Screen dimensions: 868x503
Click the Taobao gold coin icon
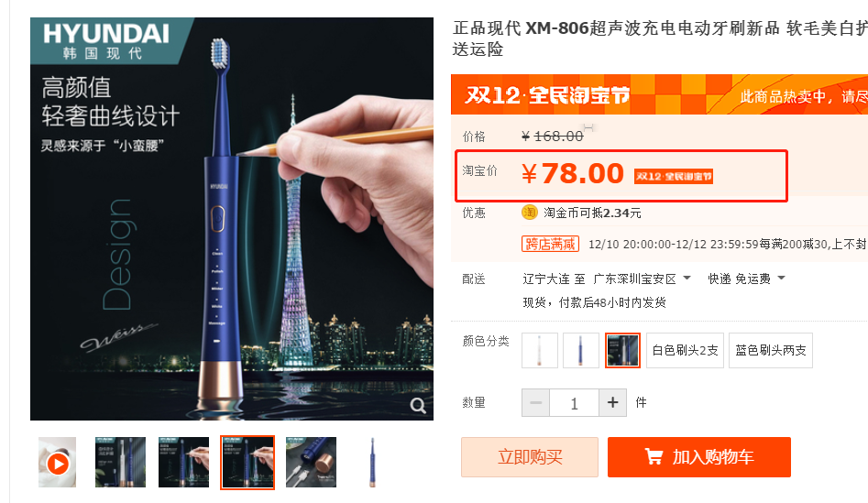click(530, 213)
